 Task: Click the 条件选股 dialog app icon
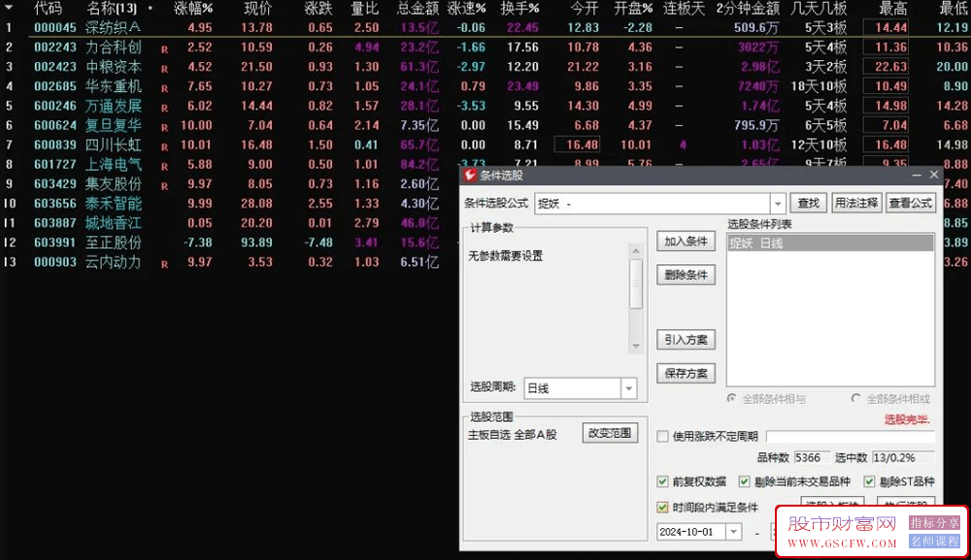(x=470, y=175)
